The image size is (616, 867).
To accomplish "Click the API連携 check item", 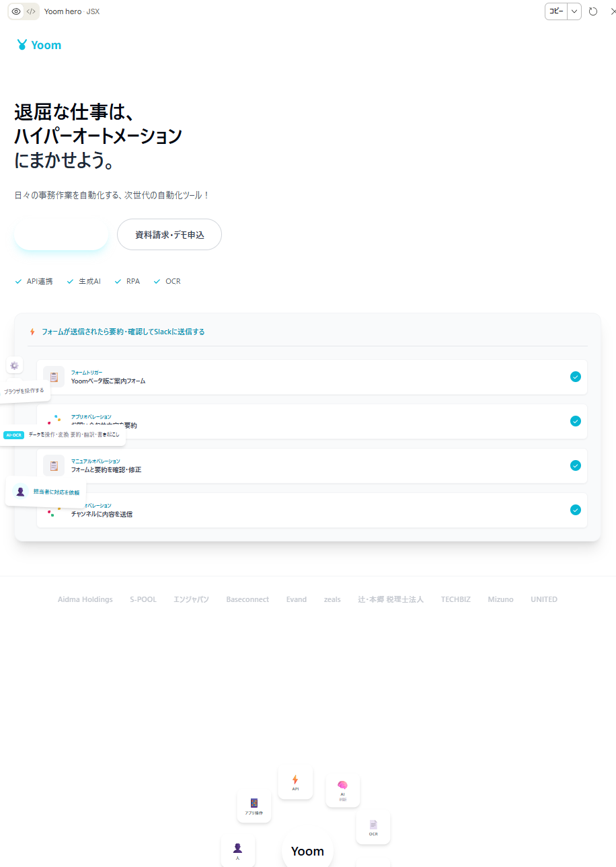I will [34, 281].
